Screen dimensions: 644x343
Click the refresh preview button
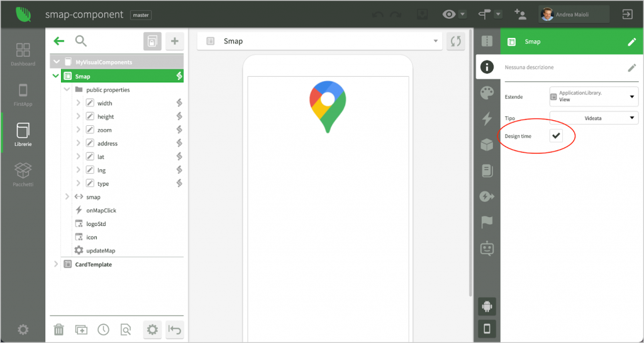[x=455, y=41]
